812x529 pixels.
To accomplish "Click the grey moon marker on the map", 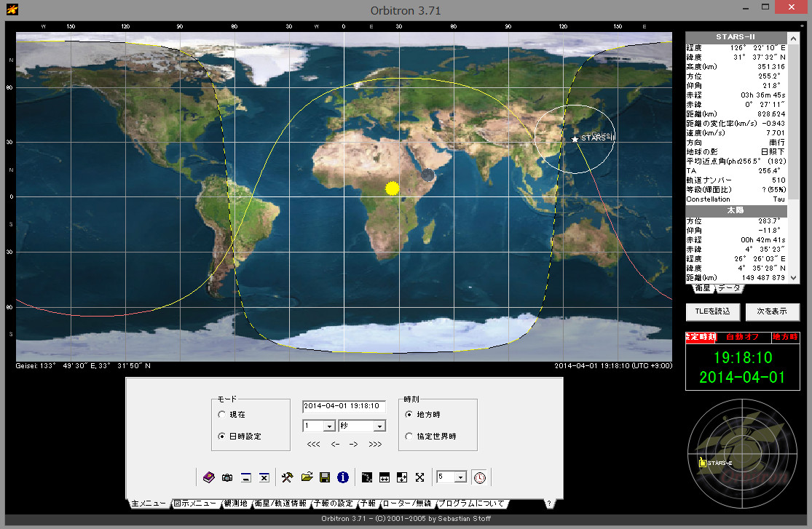I will [x=427, y=175].
